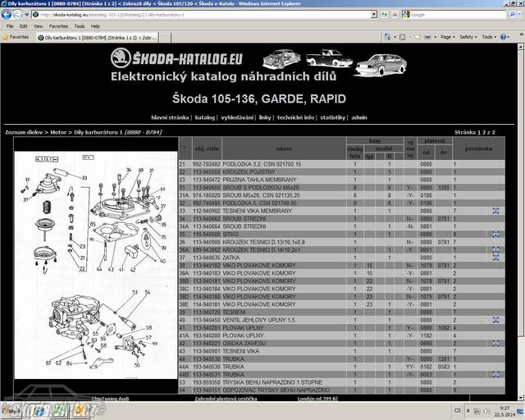Click the carburetor exploded diagram image
525x420 pixels.
(96, 265)
